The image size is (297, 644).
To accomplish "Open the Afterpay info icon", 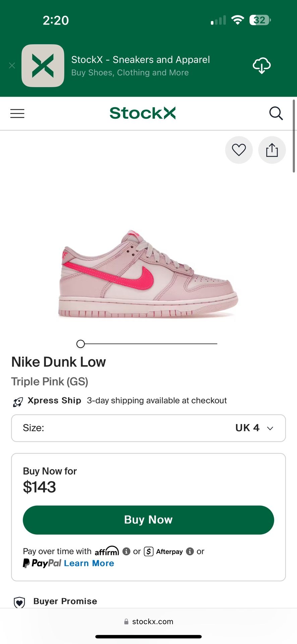I will [190, 551].
